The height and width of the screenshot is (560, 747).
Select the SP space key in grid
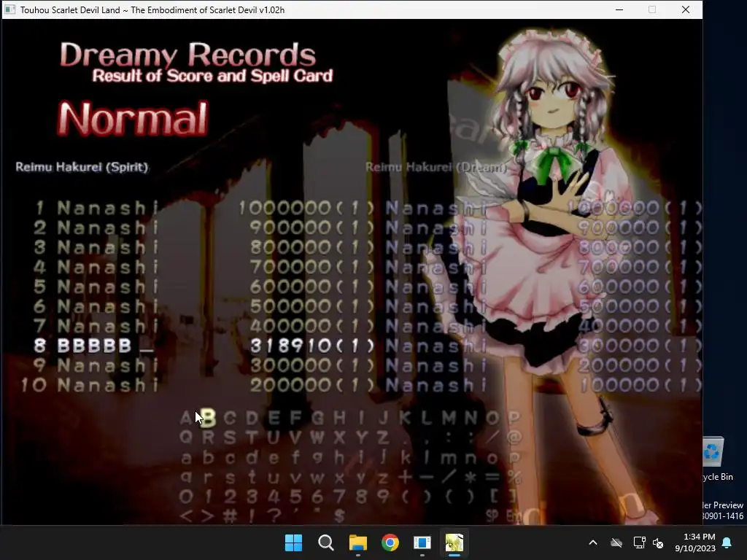[x=492, y=516]
